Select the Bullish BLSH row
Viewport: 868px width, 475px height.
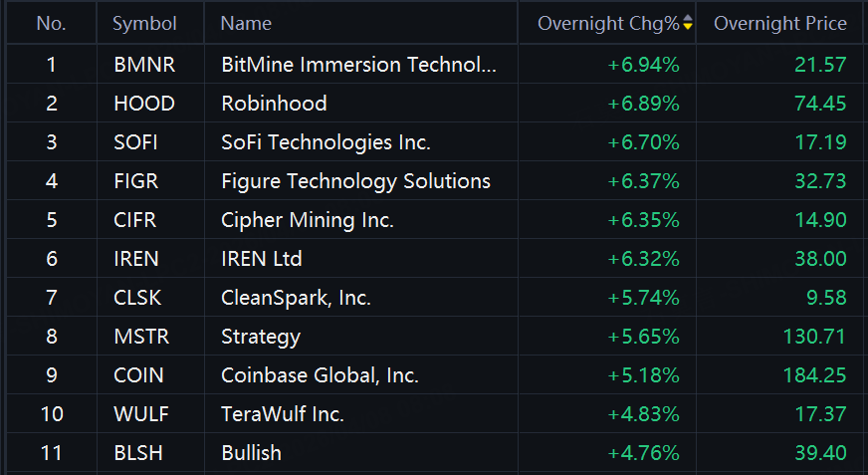coord(434,453)
